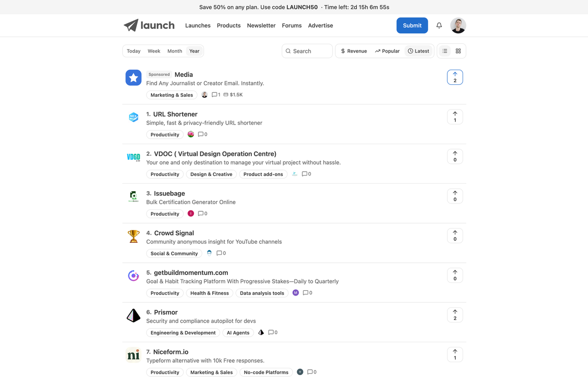Screen dimensions: 588x377
Task: Toggle the Popular sort option
Action: pos(387,50)
